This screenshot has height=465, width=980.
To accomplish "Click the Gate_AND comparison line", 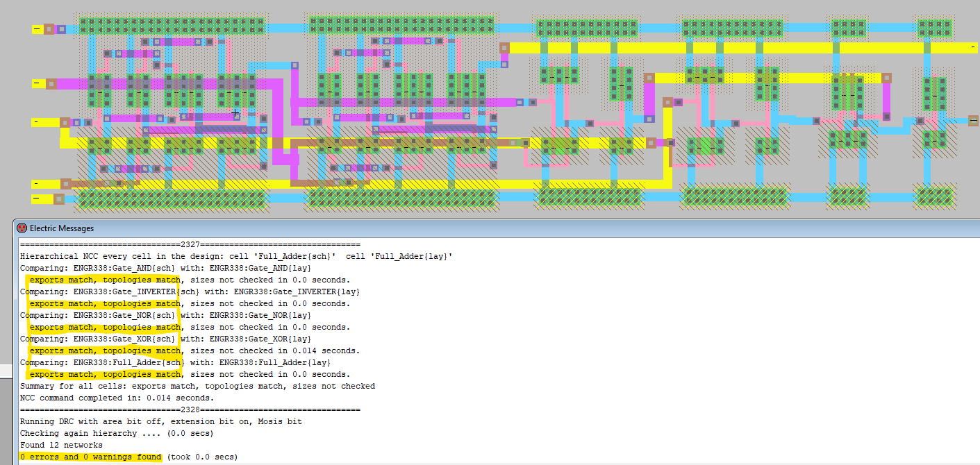I will pos(165,268).
